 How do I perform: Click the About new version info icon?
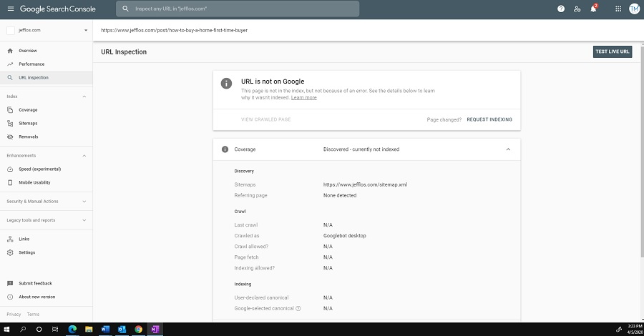(10, 297)
